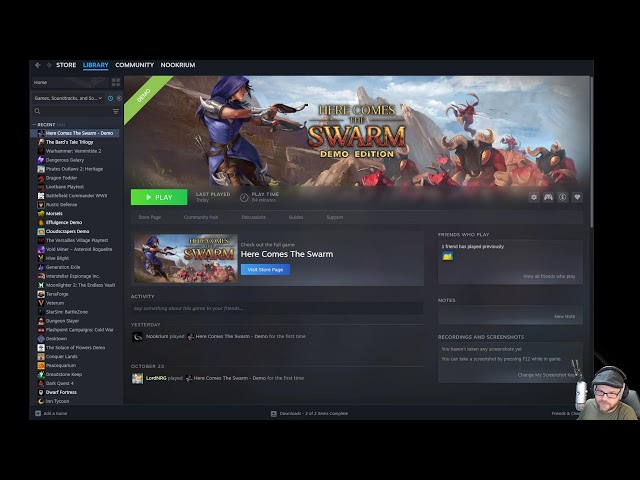Open the NOOKRIUM profile menu
This screenshot has width=640, height=480.
[178, 65]
